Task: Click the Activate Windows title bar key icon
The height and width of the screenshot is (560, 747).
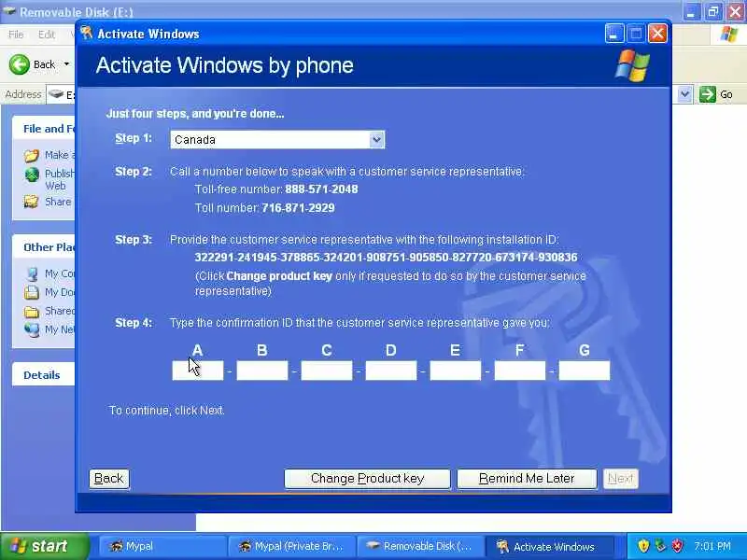Action: point(87,34)
